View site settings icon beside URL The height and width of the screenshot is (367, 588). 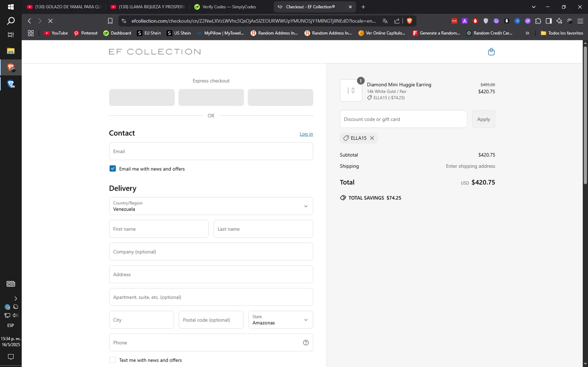[x=124, y=21]
